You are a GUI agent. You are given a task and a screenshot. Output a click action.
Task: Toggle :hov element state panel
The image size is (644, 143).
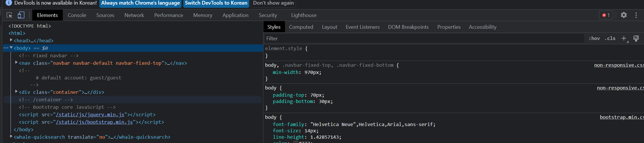(594, 38)
